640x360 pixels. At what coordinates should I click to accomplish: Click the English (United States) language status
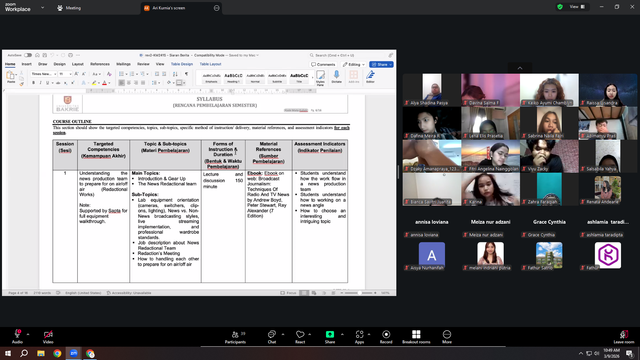point(83,293)
